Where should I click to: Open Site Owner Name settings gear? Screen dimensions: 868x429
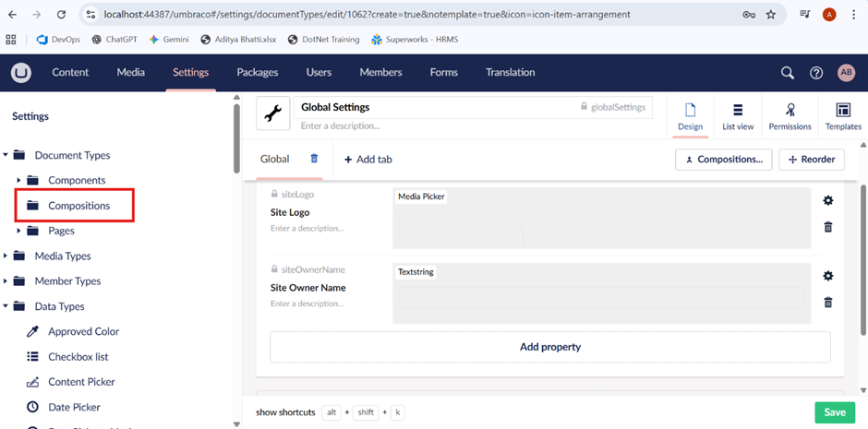[827, 276]
